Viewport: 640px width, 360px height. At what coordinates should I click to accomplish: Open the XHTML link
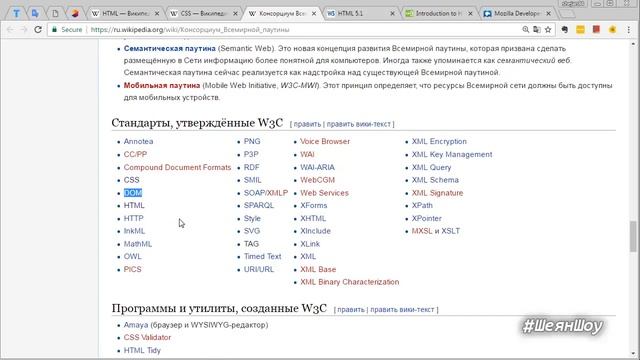pos(313,218)
